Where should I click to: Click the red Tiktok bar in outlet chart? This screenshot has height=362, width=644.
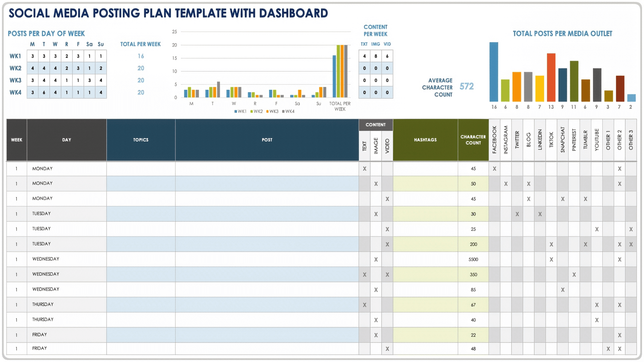tap(551, 77)
